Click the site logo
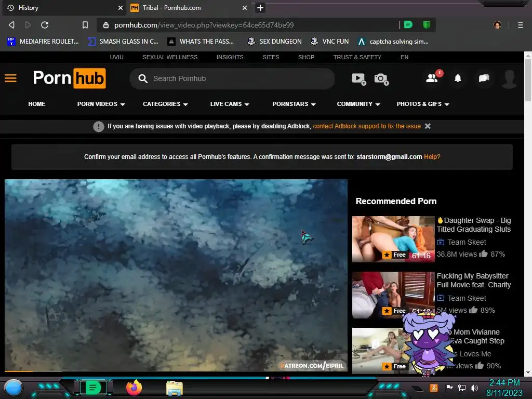This screenshot has width=532, height=399. click(70, 78)
